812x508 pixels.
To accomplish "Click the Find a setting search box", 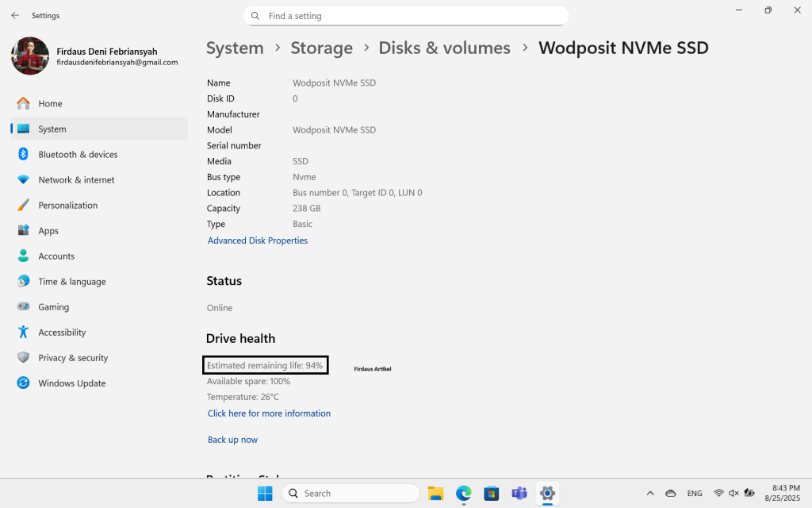I will (406, 16).
